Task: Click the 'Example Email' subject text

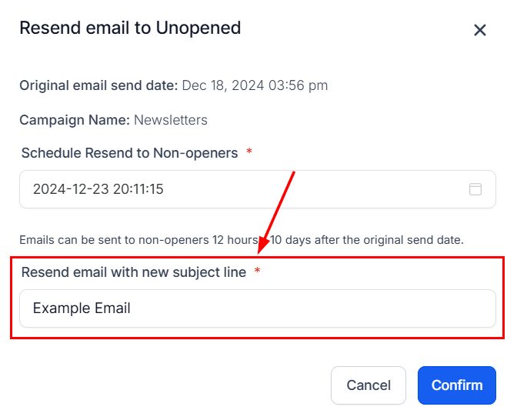Action: (82, 308)
